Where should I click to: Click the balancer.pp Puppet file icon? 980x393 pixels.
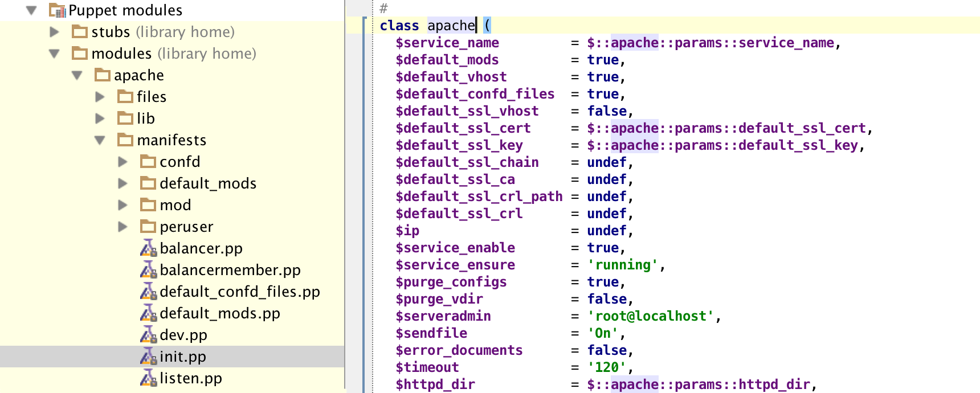point(148,248)
